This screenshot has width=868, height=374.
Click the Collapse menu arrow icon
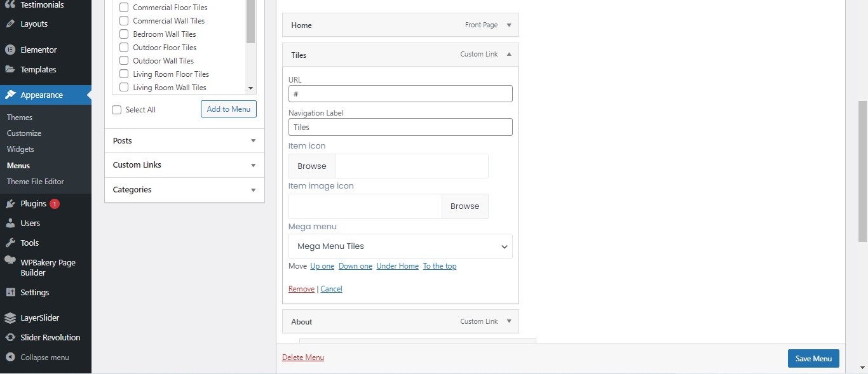pyautogui.click(x=10, y=357)
